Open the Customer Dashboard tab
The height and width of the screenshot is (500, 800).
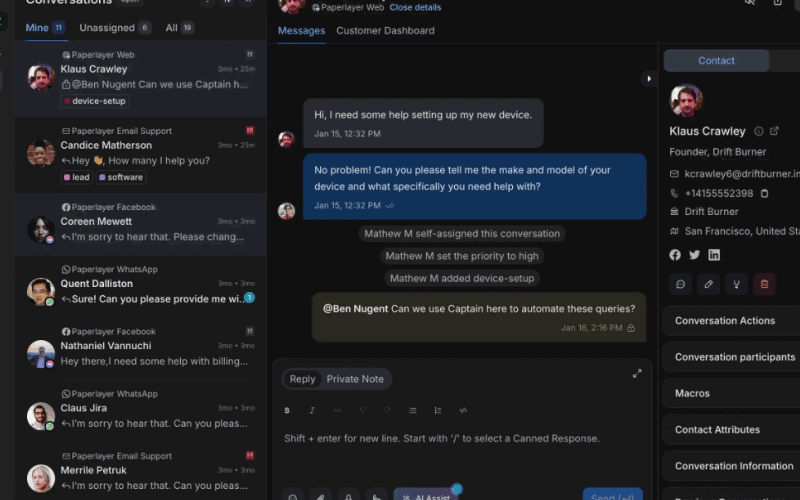pyautogui.click(x=385, y=31)
